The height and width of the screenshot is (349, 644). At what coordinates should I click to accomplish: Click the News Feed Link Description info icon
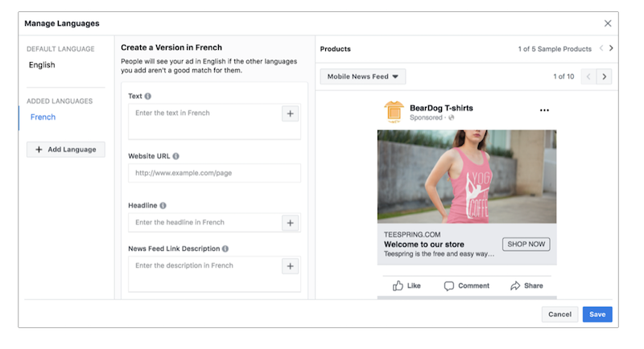pos(225,249)
